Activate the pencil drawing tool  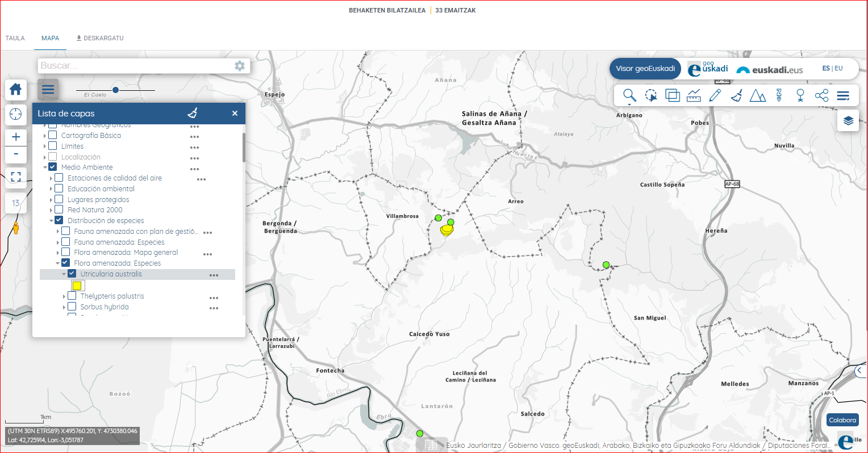tap(715, 95)
